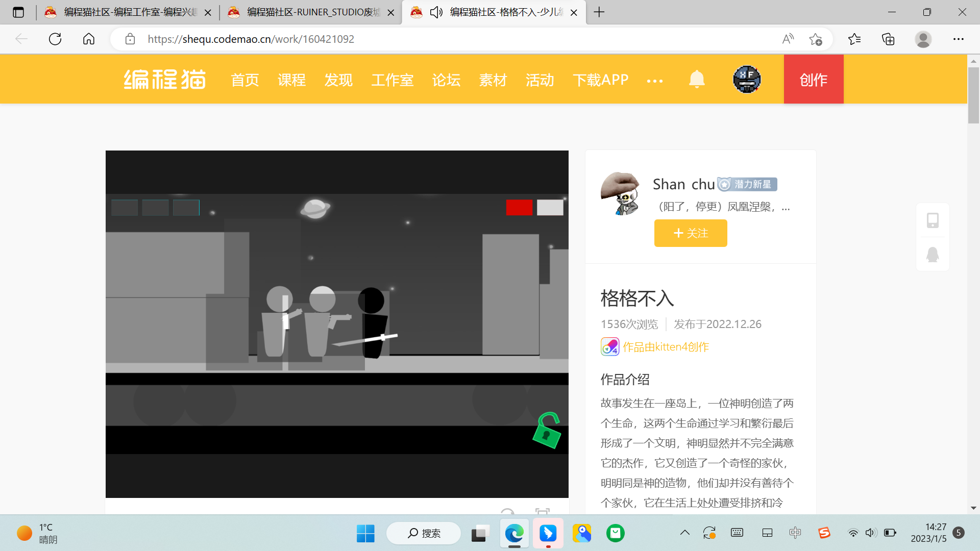Close the 格格不入 browser tab
The height and width of the screenshot is (551, 980).
click(x=574, y=12)
